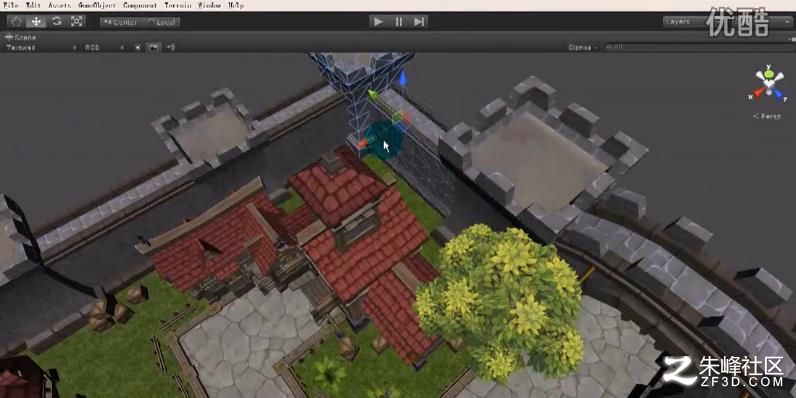
Task: Toggle scene lighting button
Action: coord(138,47)
